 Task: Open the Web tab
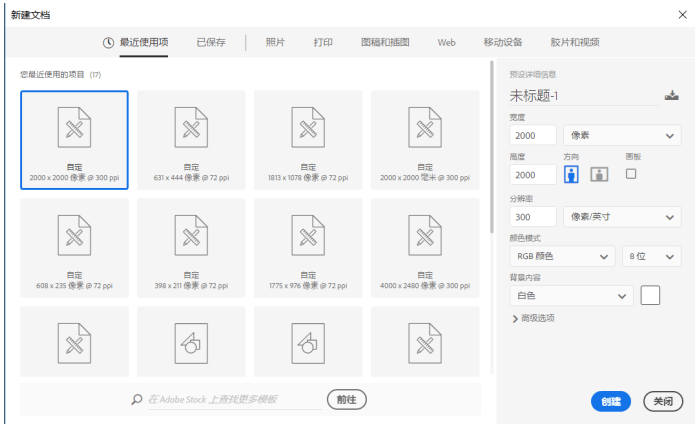[x=446, y=42]
